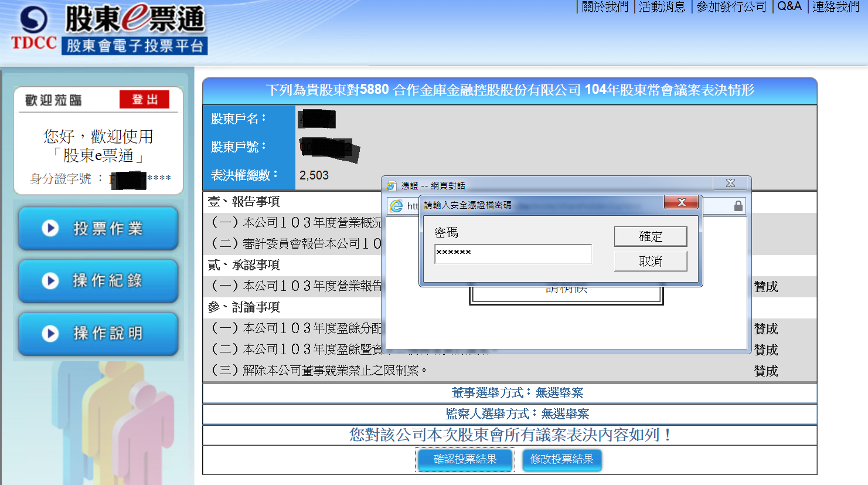Image resolution: width=868 pixels, height=485 pixels.
Task: Click 解除本公司董事競業禁止之限制案 item
Action: pos(319,371)
